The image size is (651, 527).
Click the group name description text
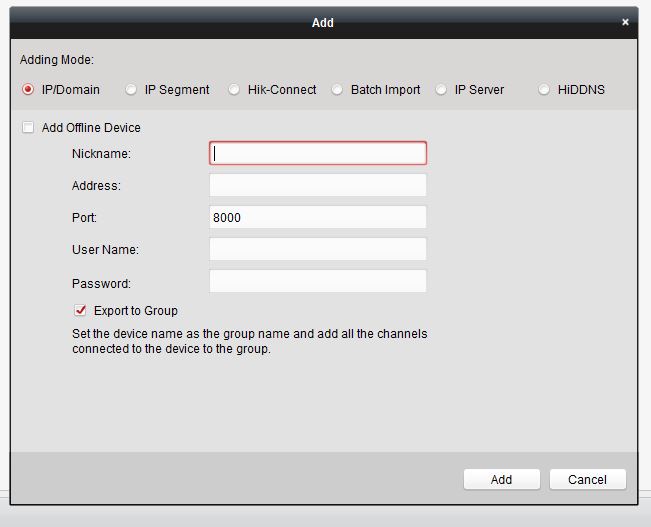pyautogui.click(x=249, y=341)
